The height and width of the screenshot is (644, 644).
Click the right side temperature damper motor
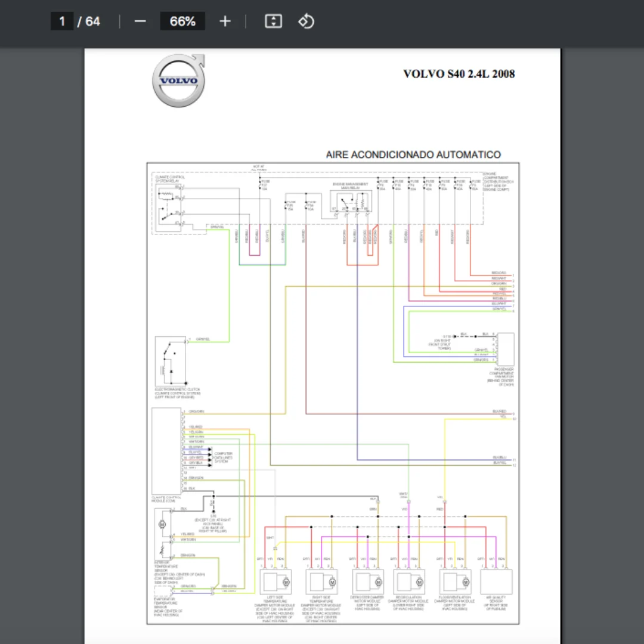point(321,581)
